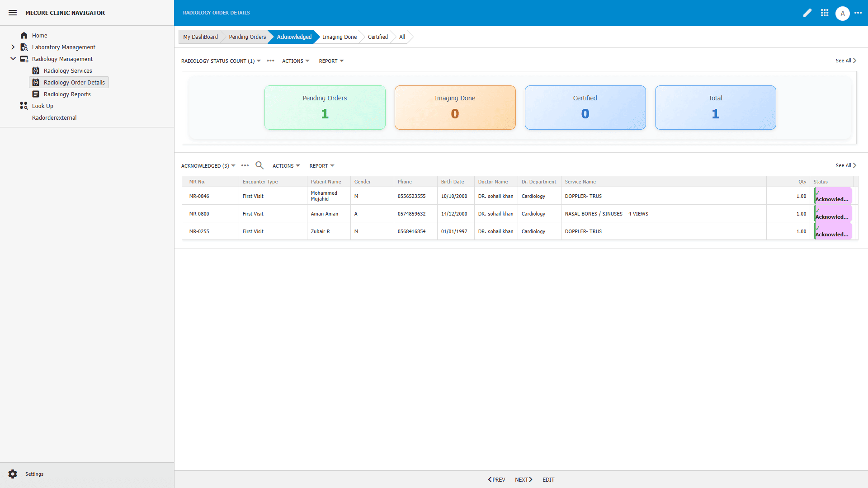Select the Certified breadcrumb tab
868x488 pixels.
click(x=377, y=37)
